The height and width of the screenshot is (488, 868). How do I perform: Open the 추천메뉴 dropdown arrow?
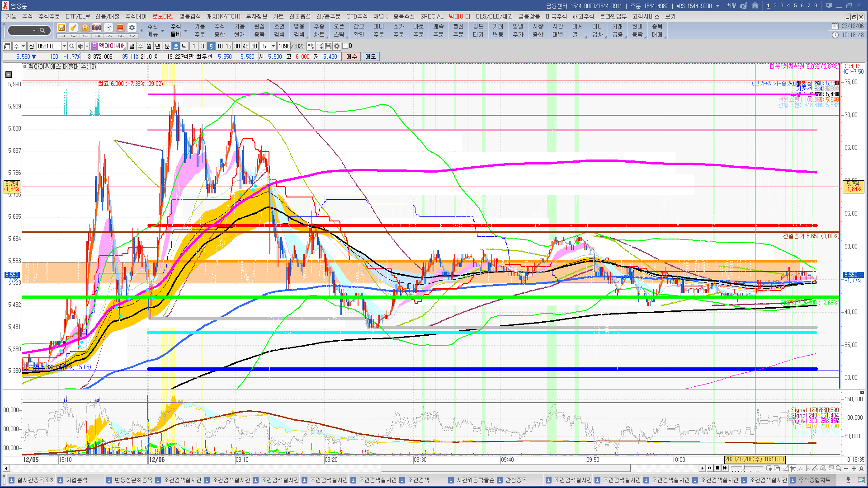pyautogui.click(x=162, y=31)
